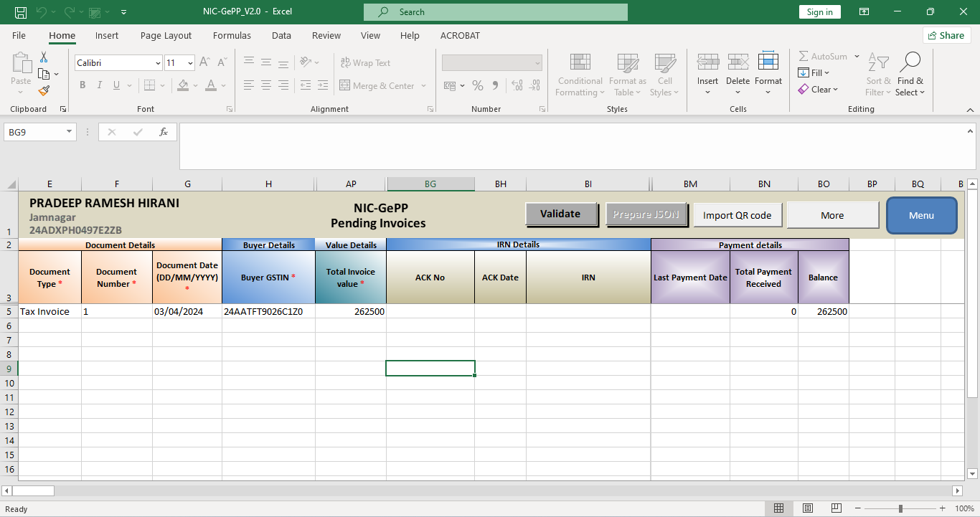The width and height of the screenshot is (980, 517).
Task: Click the Percent Style icon
Action: pyautogui.click(x=478, y=86)
